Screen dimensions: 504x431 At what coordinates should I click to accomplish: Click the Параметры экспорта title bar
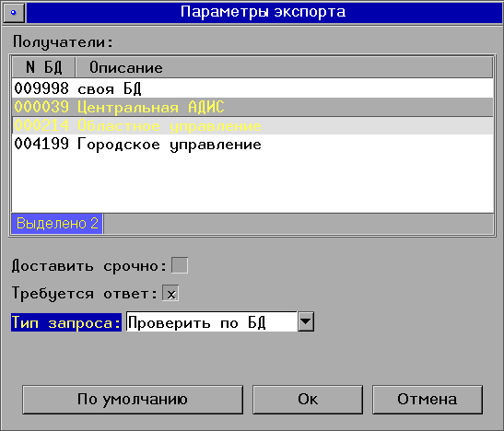pyautogui.click(x=264, y=12)
